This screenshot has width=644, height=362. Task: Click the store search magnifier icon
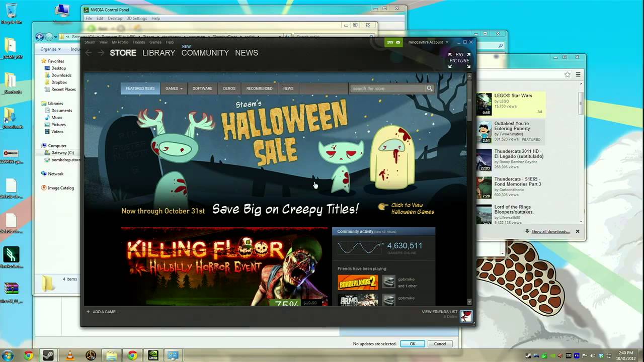(x=429, y=88)
